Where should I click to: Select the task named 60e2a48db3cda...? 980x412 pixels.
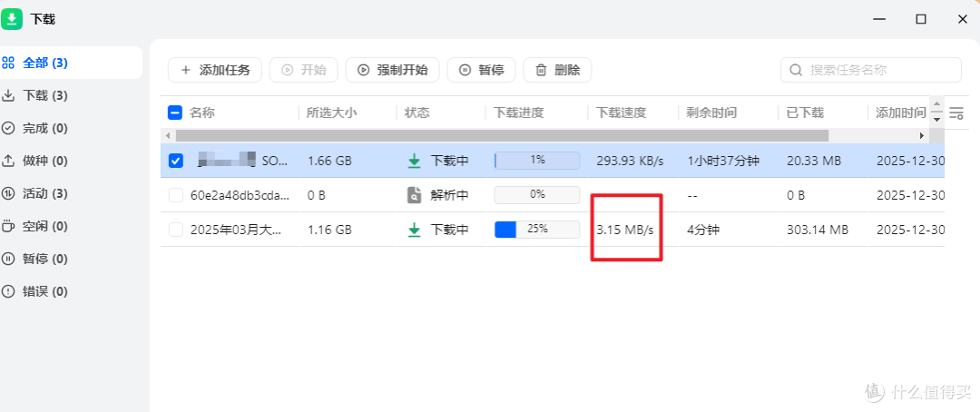[x=240, y=196]
